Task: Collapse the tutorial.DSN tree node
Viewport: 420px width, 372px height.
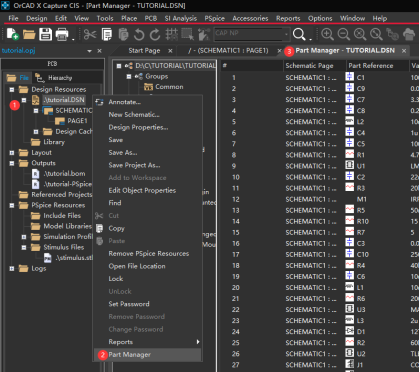Action: pyautogui.click(x=24, y=100)
